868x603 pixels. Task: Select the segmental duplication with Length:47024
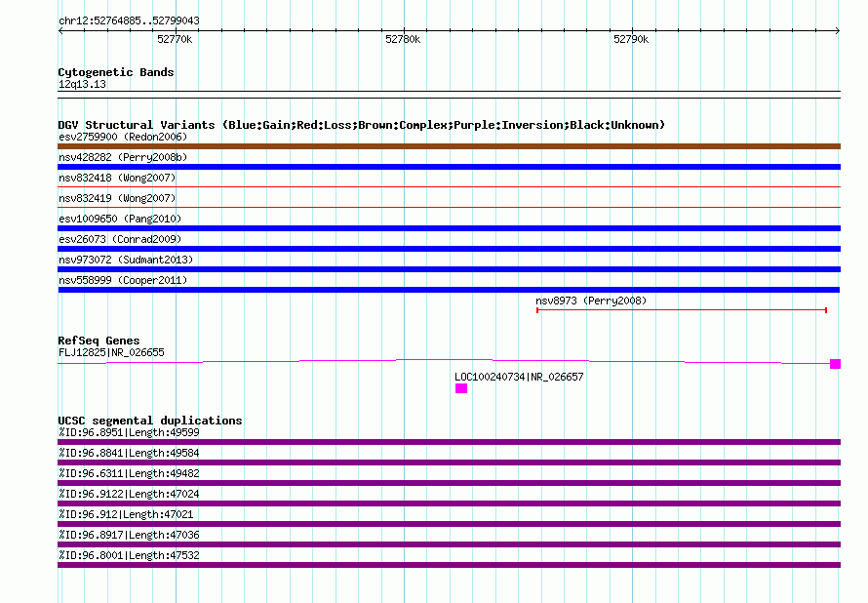tap(449, 503)
